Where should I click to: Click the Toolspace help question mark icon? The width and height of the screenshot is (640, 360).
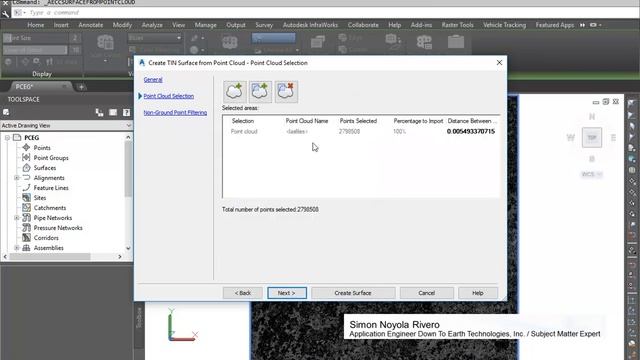pyautogui.click(x=127, y=112)
